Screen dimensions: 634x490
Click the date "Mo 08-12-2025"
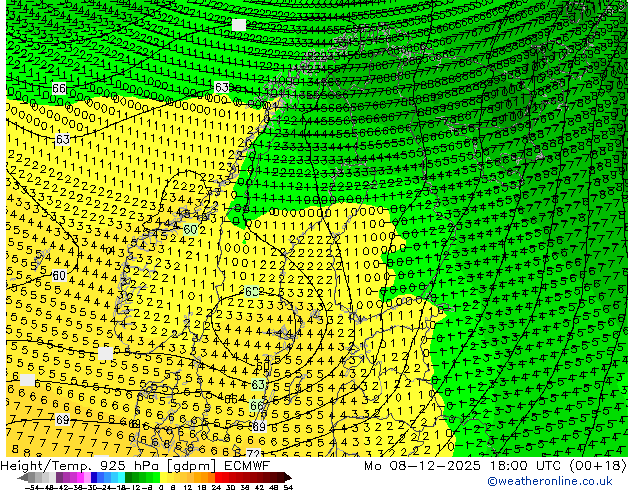tap(423, 465)
